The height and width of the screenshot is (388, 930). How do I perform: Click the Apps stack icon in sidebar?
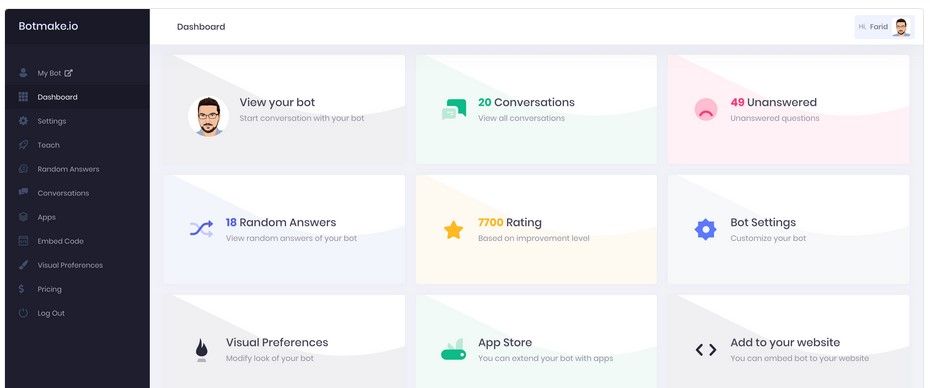pyautogui.click(x=23, y=217)
